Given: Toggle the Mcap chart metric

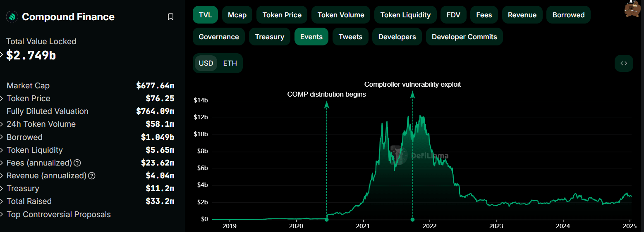Looking at the screenshot, I should coord(237,15).
